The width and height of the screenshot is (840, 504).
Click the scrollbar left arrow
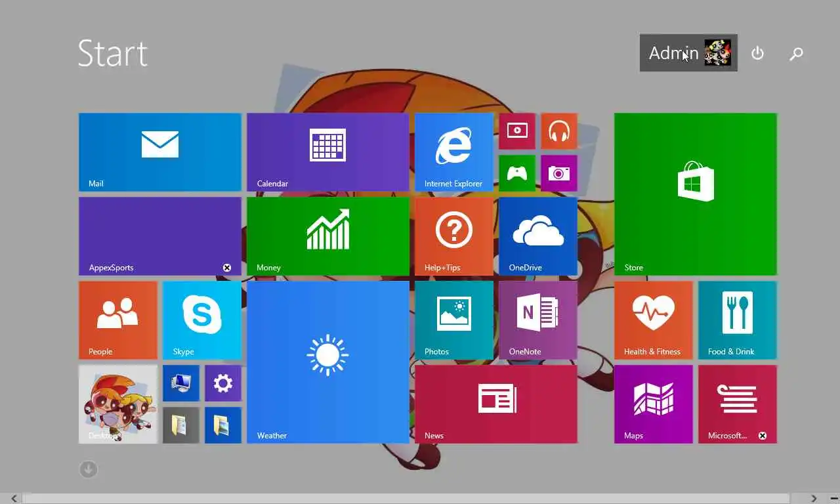14,499
